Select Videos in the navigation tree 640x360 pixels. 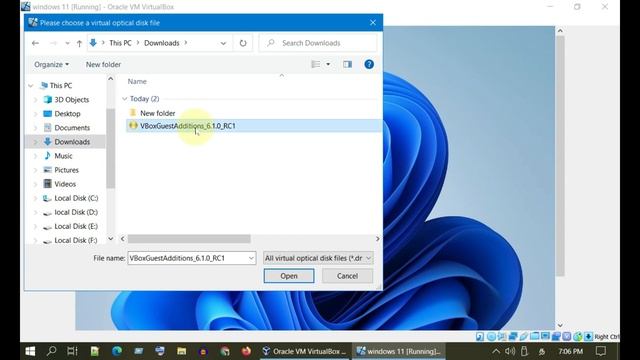pos(60,184)
